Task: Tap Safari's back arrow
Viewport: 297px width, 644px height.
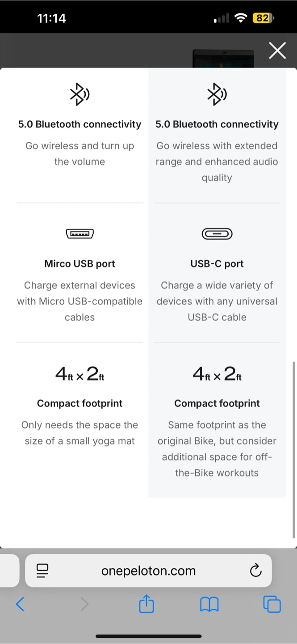Action: (x=20, y=605)
